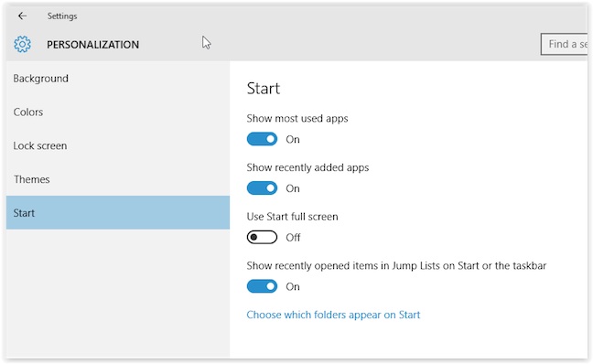Screen dimensions: 593x364
Task: Disable Show recently added apps toggle
Action: pyautogui.click(x=262, y=188)
